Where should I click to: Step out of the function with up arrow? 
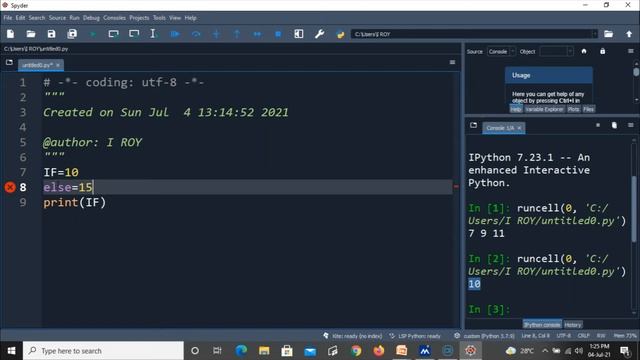(237, 34)
